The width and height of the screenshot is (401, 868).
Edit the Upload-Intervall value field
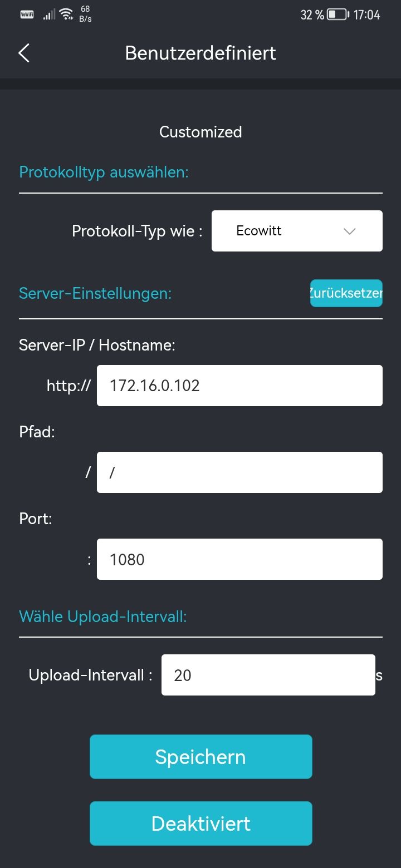268,675
